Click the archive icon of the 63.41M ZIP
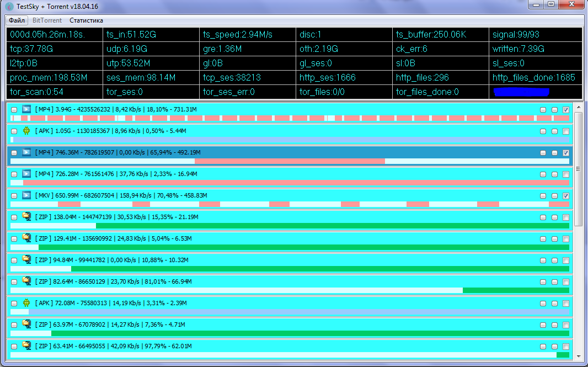The image size is (588, 367). click(x=26, y=346)
